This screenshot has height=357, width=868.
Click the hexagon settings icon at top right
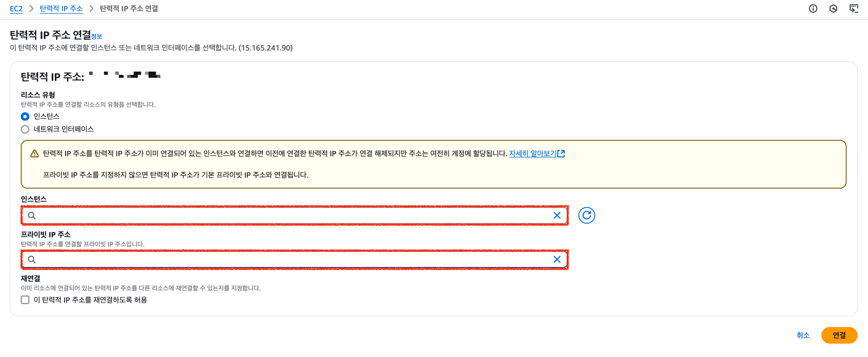click(x=833, y=8)
